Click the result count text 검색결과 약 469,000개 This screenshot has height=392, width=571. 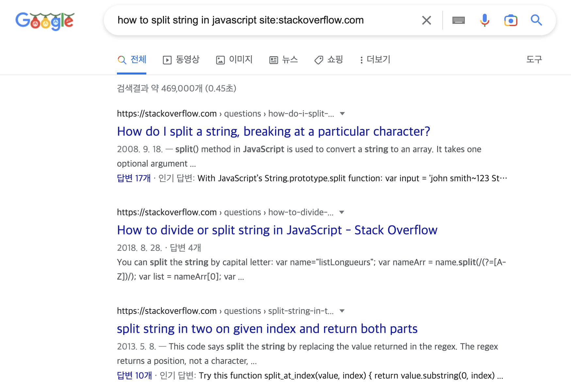[176, 89]
